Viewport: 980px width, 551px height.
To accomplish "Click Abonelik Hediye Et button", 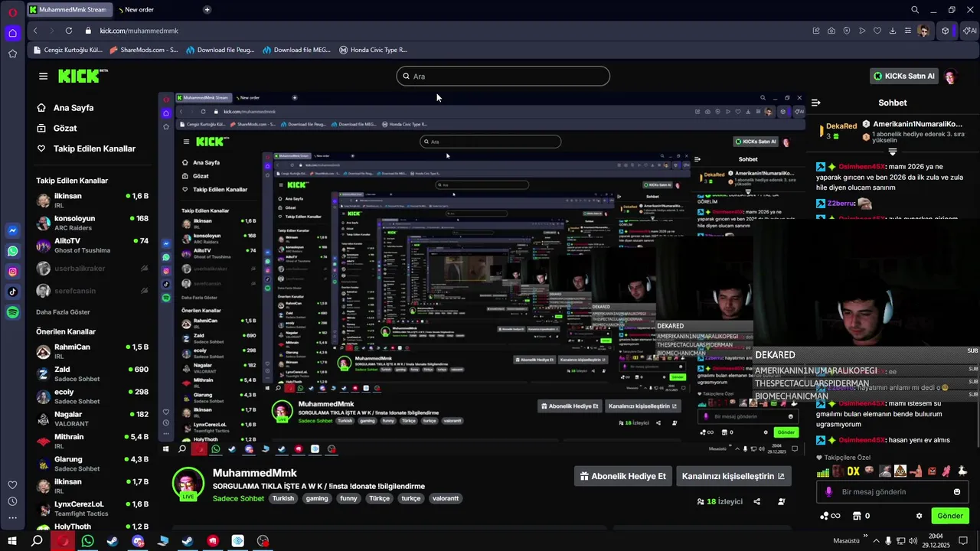I will [623, 476].
